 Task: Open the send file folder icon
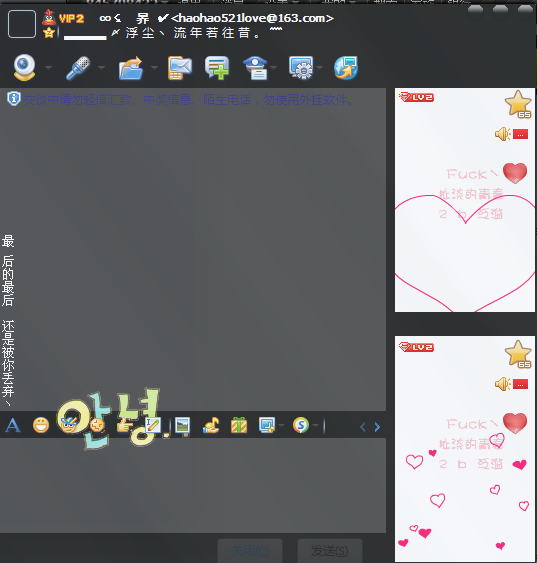click(x=131, y=68)
